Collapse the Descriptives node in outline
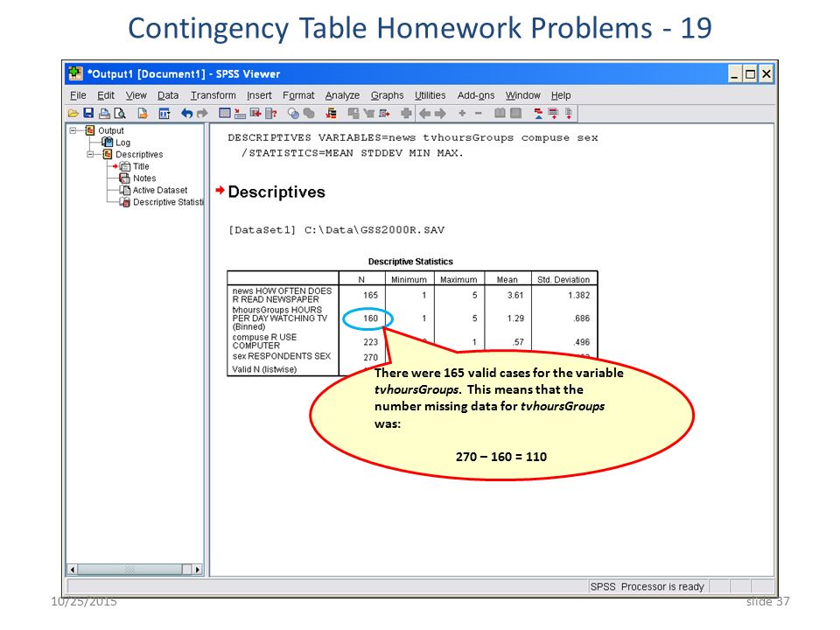840x630 pixels. 90,154
